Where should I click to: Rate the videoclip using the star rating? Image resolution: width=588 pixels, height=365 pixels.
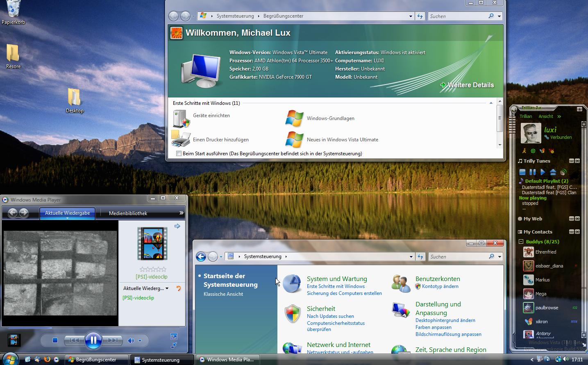pos(153,269)
